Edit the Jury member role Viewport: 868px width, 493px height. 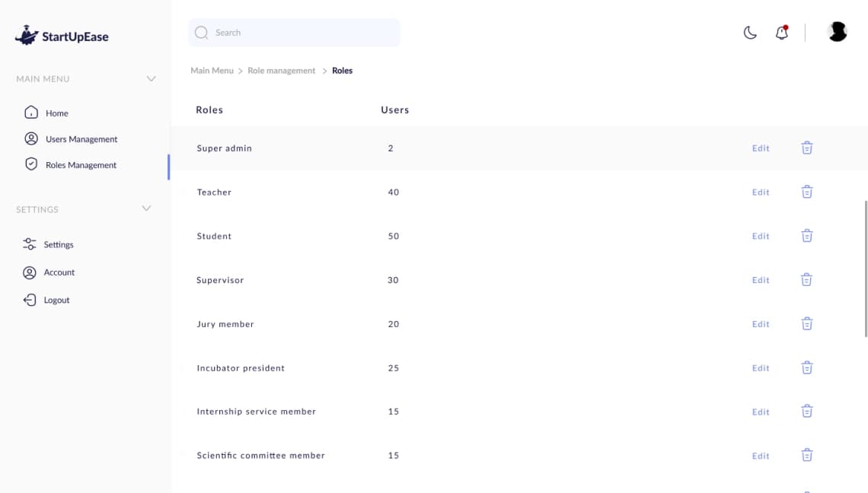[761, 324]
